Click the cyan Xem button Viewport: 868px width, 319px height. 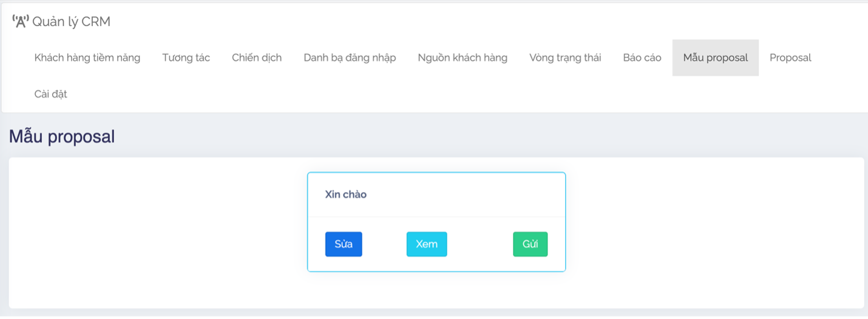(x=427, y=244)
